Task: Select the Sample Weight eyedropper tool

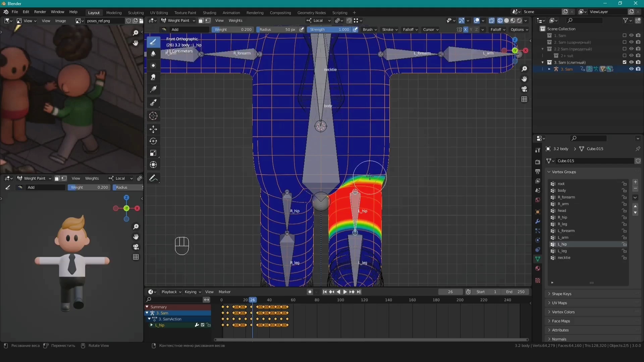Action: click(153, 103)
